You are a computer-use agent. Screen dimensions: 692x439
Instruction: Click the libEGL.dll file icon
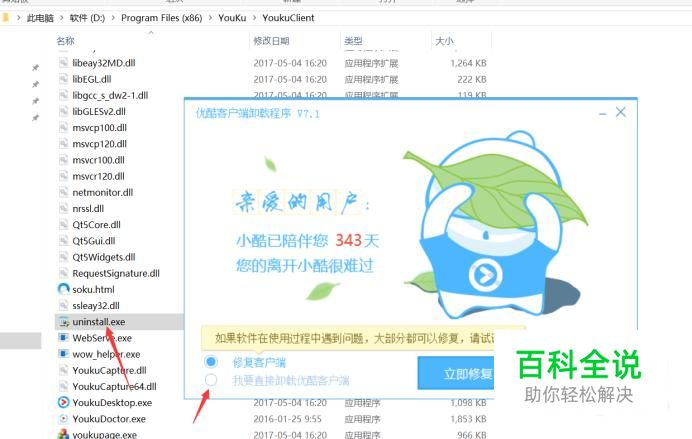pos(64,79)
